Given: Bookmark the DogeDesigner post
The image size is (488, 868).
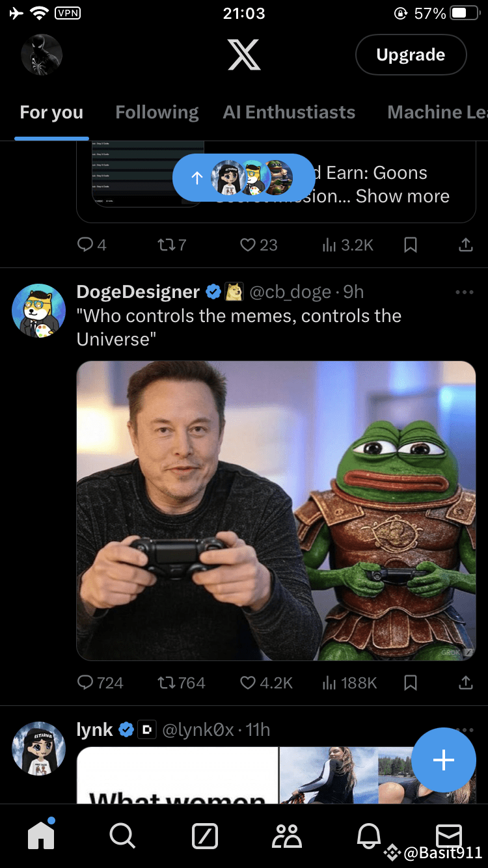Looking at the screenshot, I should (x=411, y=683).
